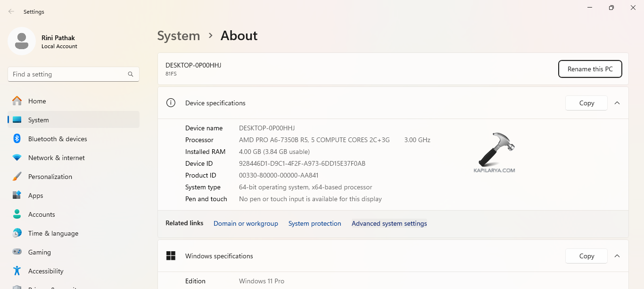Open Accounts settings
Viewport: 644px width, 289px height.
(17, 214)
